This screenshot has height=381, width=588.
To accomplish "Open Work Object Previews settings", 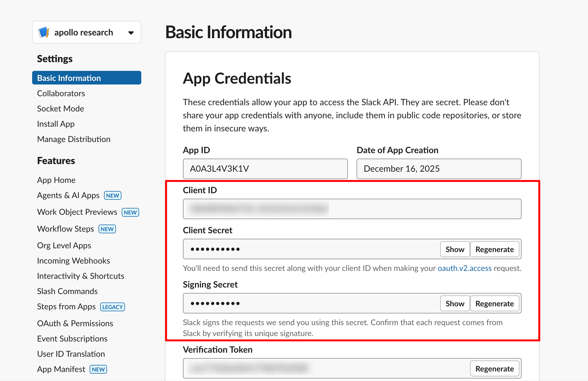I will [77, 212].
